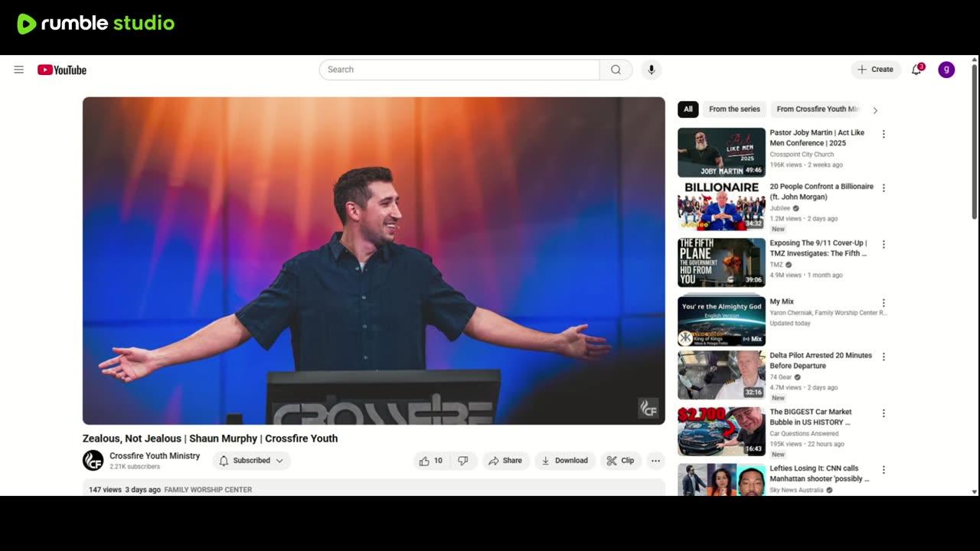The width and height of the screenshot is (980, 551).
Task: Open options menu for My Mix
Action: point(884,303)
